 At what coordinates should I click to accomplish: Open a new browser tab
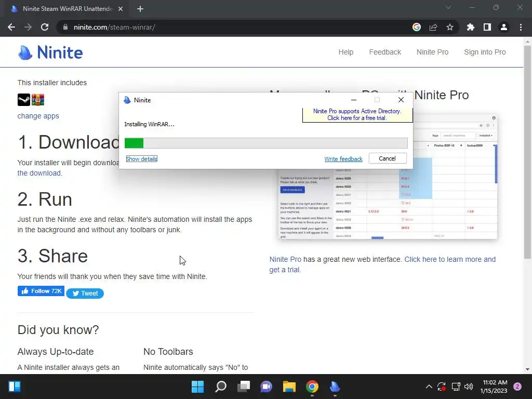coord(140,9)
